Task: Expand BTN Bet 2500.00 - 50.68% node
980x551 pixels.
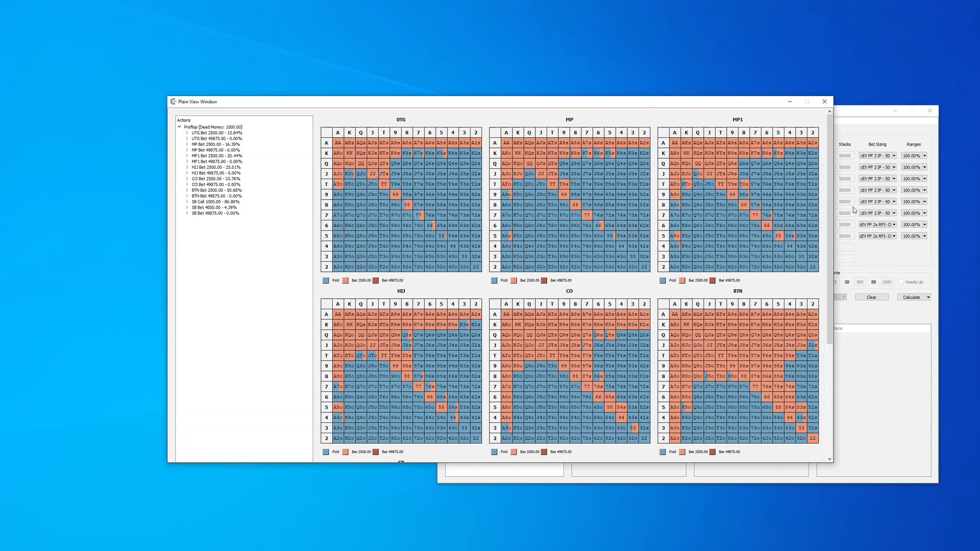Action: pyautogui.click(x=187, y=190)
